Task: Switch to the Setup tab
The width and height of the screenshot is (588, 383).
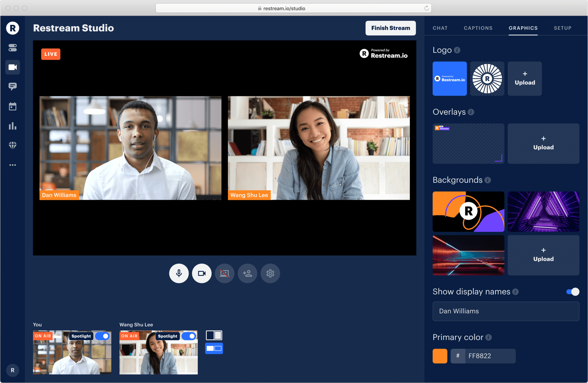Action: coord(562,28)
